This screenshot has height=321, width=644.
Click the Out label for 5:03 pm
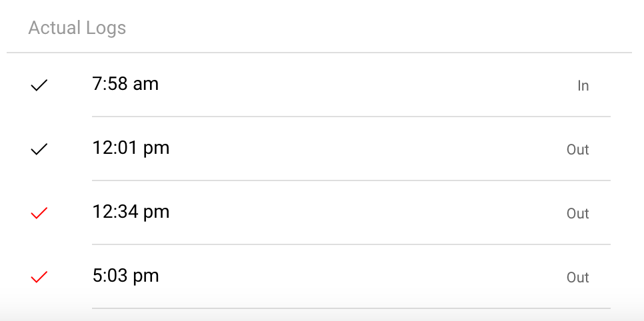coord(577,278)
